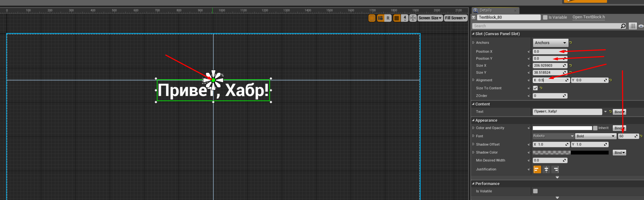Screen dimensions: 644x200
Task: Click the search magnifier icon
Action: coord(623,26)
